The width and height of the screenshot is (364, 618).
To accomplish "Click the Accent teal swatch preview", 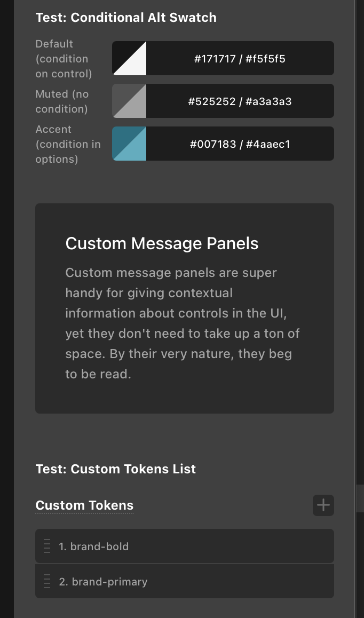I will (129, 144).
